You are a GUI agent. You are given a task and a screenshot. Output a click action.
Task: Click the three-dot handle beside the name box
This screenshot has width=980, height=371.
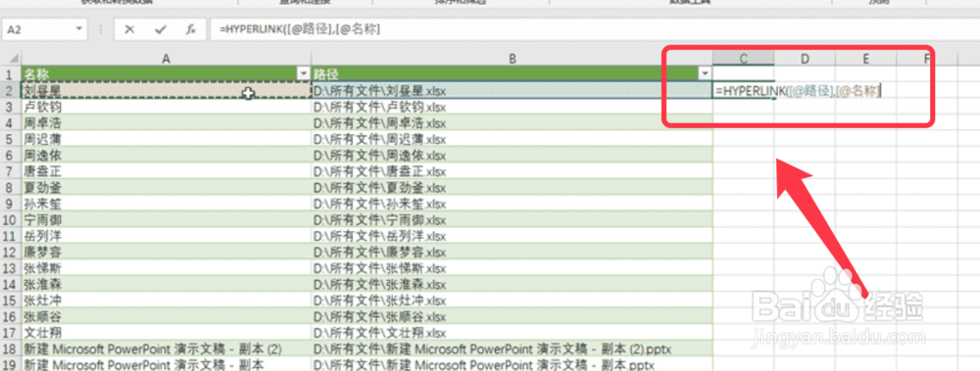coord(101,29)
